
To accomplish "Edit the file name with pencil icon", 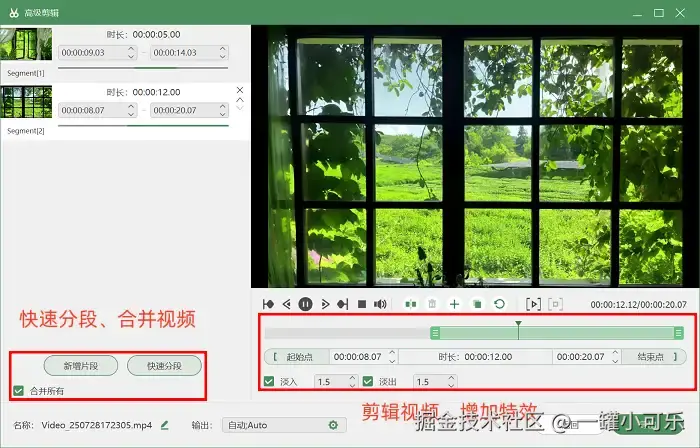I will click(165, 425).
